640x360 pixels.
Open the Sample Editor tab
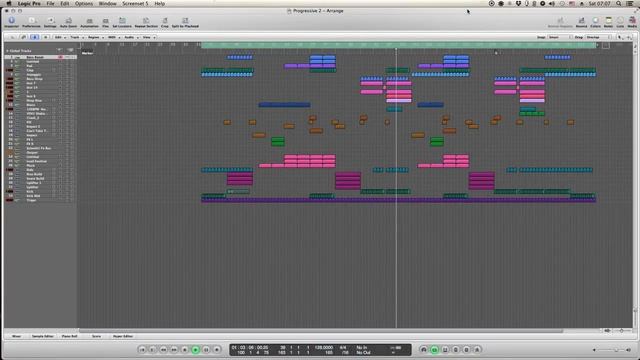43,336
